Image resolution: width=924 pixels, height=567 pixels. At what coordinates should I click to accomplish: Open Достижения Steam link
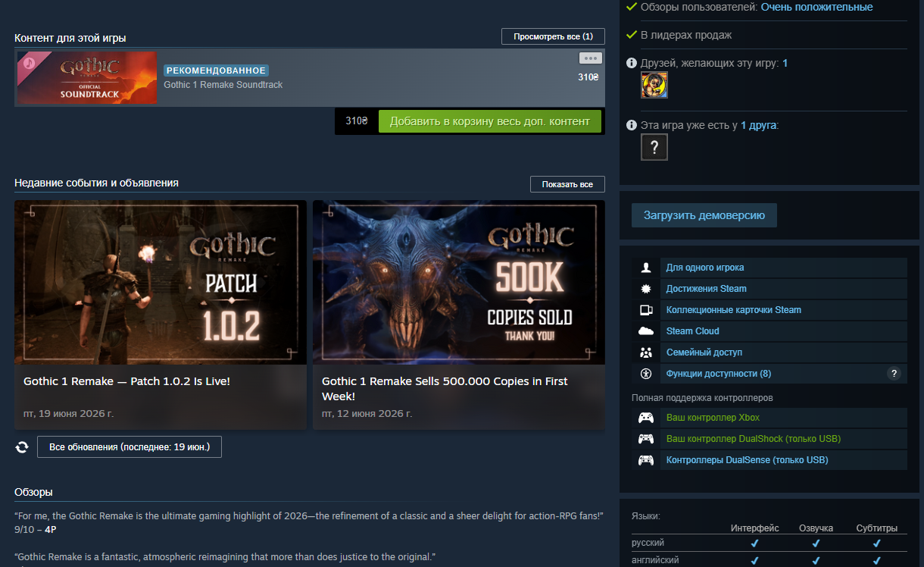point(706,289)
